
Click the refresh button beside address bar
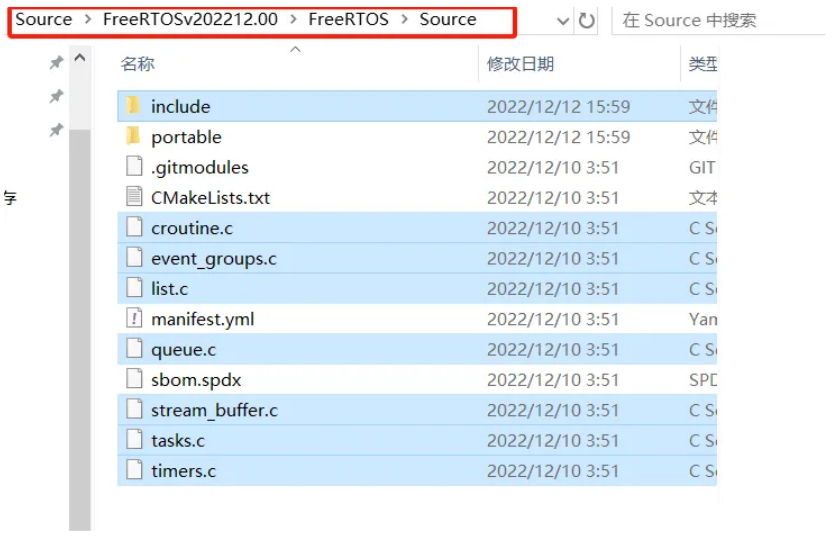(587, 21)
